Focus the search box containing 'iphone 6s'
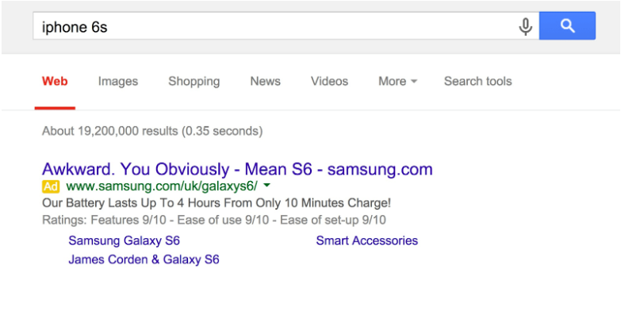The width and height of the screenshot is (644, 327). click(270, 27)
